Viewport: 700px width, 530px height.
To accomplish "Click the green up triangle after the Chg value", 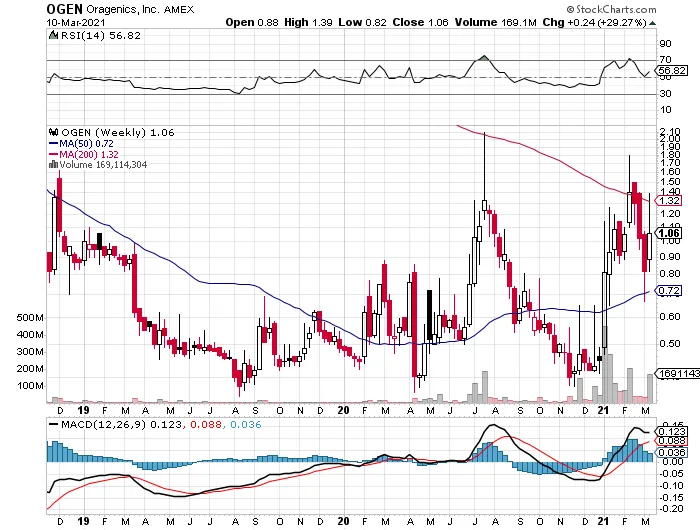I will pyautogui.click(x=652, y=23).
